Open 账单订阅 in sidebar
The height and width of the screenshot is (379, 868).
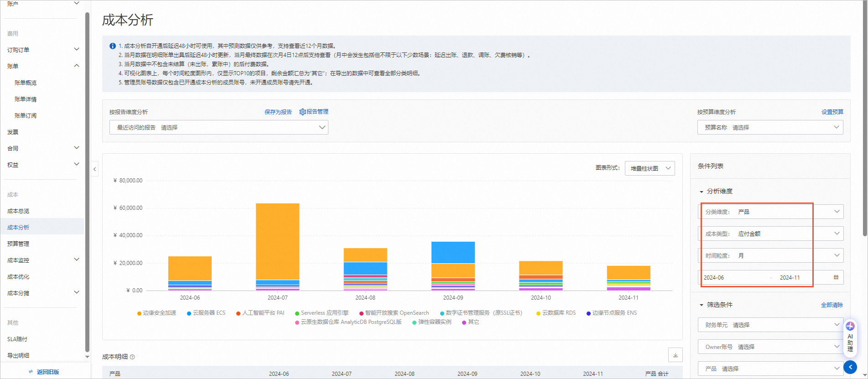[x=26, y=116]
